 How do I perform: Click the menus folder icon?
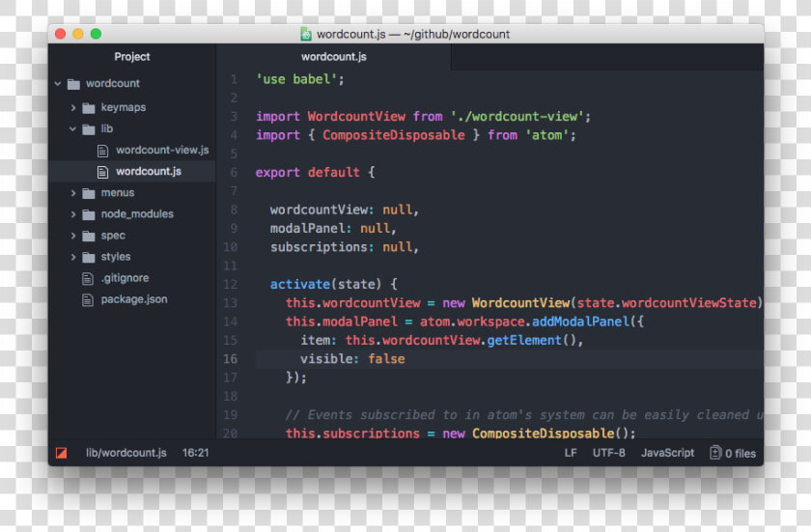click(x=89, y=193)
